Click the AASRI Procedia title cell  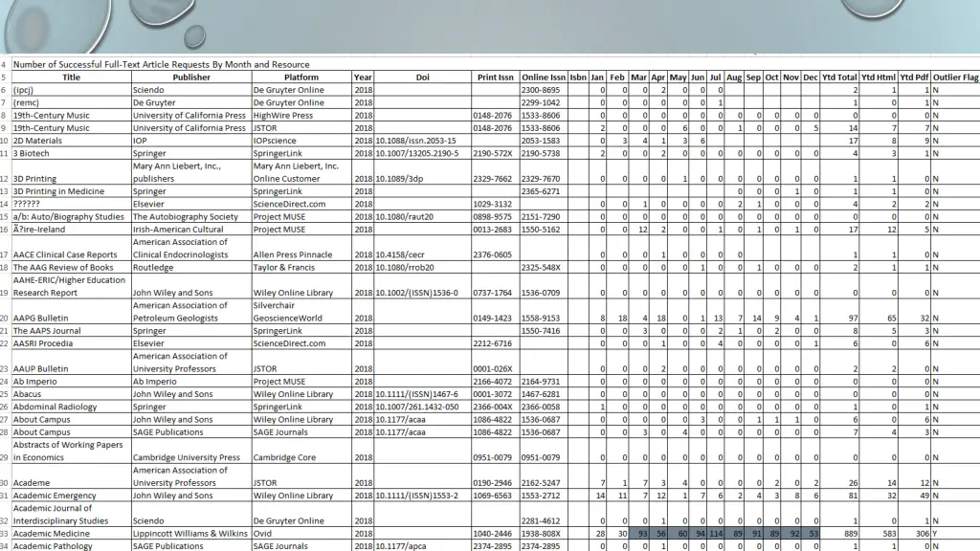tap(71, 343)
